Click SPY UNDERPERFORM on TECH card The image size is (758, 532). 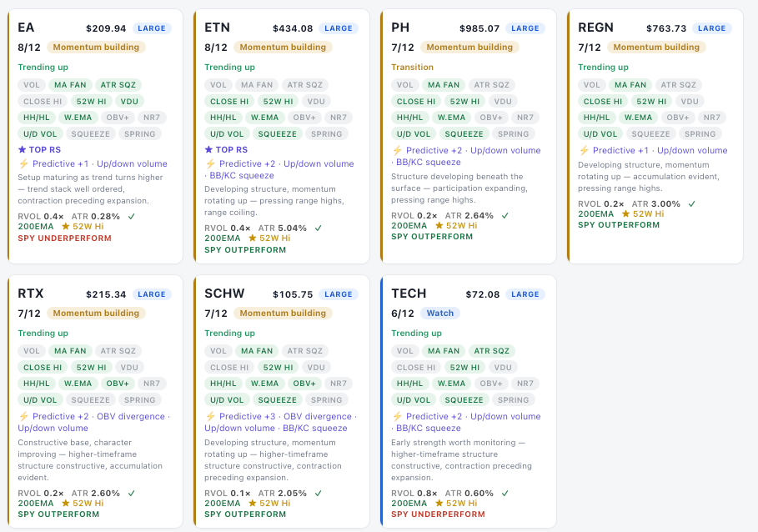438,514
